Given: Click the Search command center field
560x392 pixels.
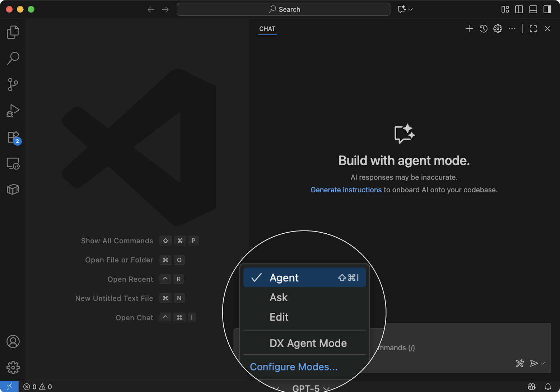Looking at the screenshot, I should [x=284, y=9].
